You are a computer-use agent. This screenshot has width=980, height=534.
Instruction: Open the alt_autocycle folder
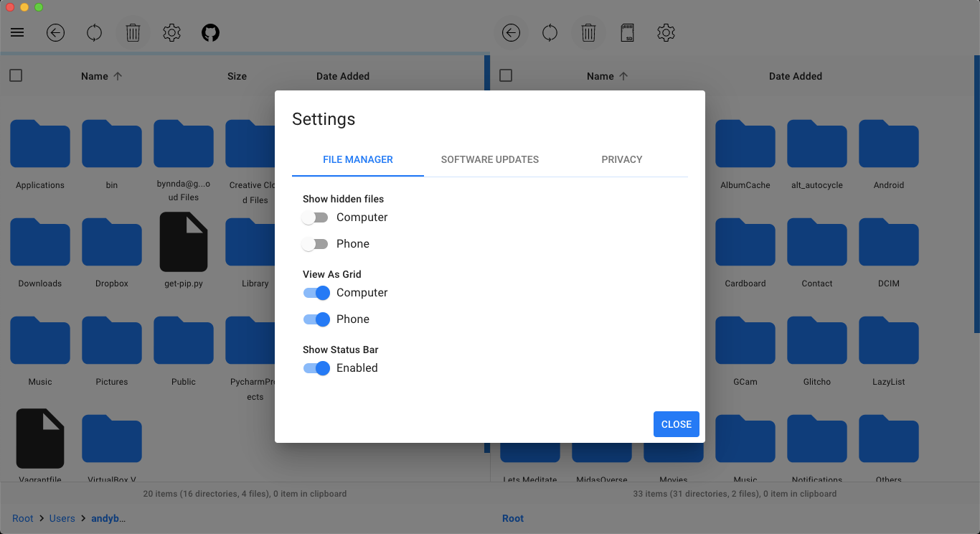tap(817, 144)
